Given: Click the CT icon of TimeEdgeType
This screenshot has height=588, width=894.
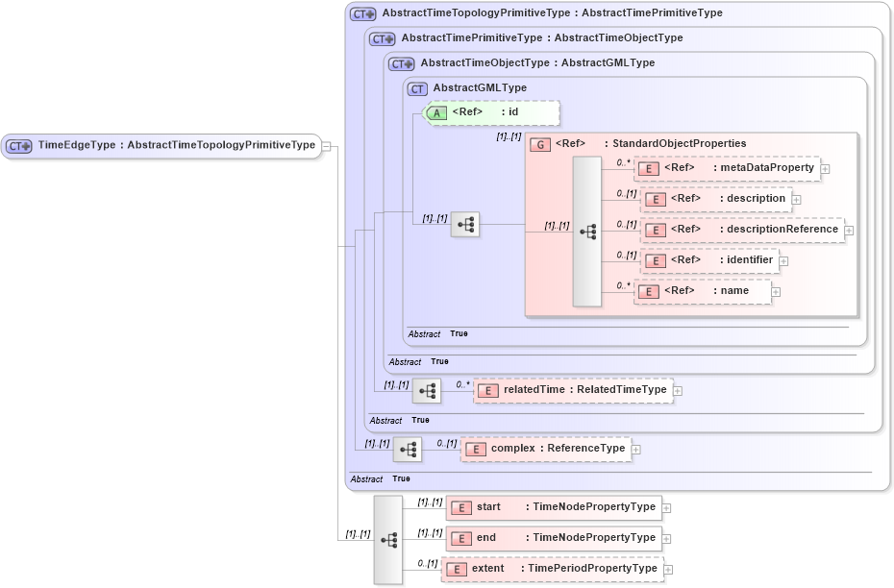Looking at the screenshot, I should click(x=19, y=146).
